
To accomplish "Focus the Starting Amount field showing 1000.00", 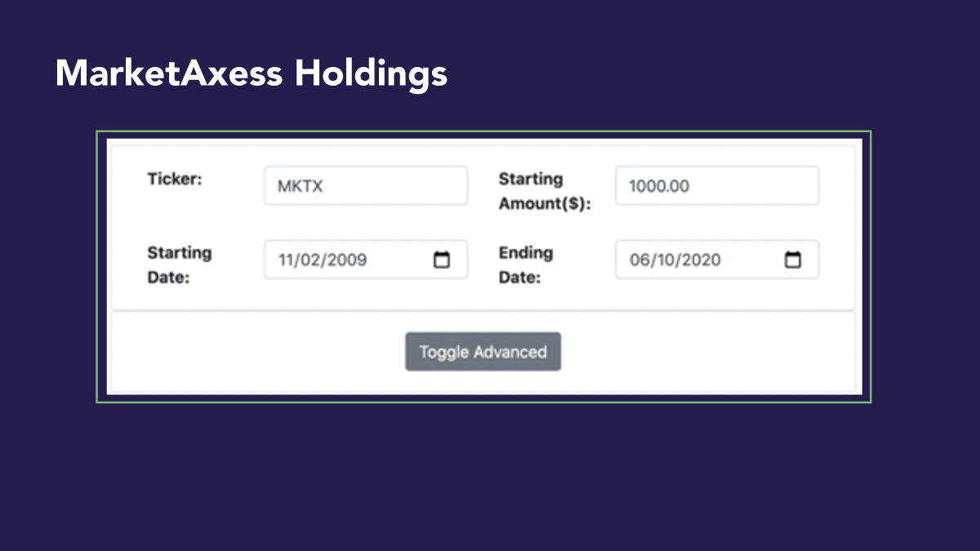I will point(717,186).
